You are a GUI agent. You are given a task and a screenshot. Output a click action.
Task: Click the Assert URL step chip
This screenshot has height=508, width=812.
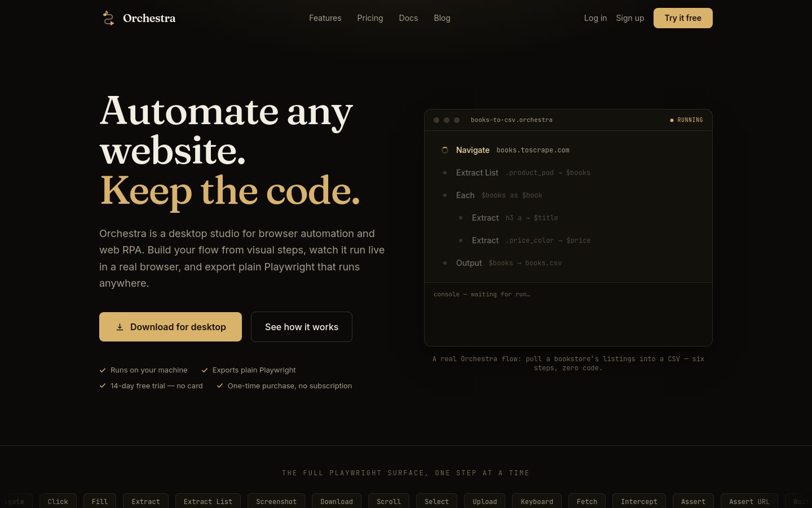click(749, 501)
